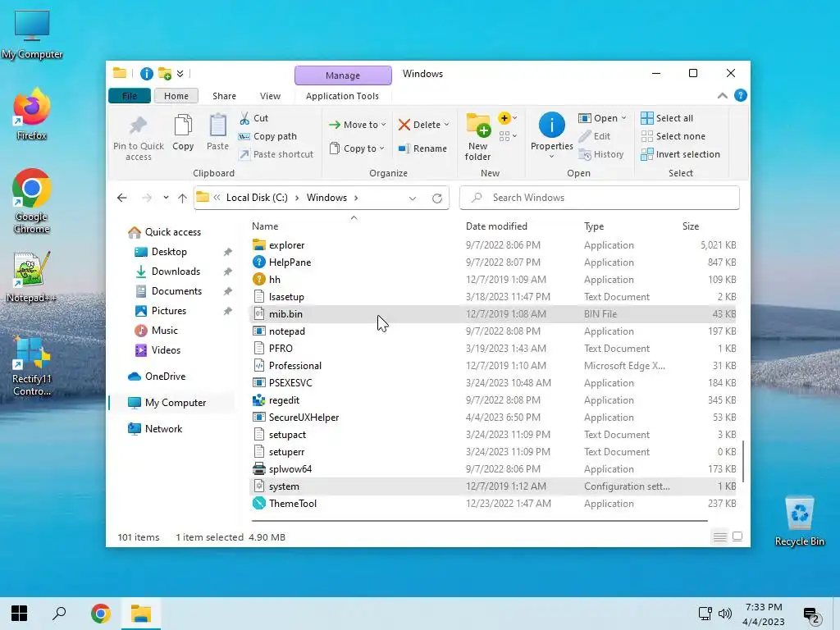The height and width of the screenshot is (630, 840).
Task: Click Paste shortcut in the ribbon
Action: coord(276,154)
